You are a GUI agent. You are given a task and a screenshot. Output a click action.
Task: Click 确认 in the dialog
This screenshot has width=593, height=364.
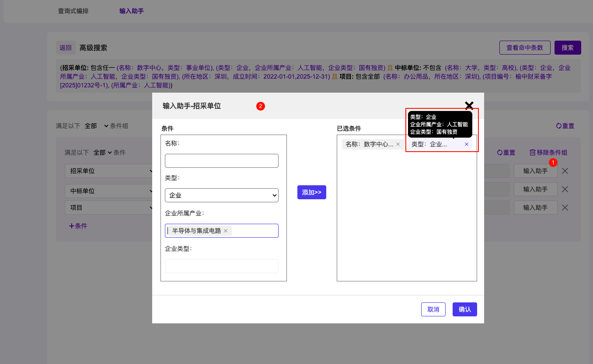(x=465, y=309)
